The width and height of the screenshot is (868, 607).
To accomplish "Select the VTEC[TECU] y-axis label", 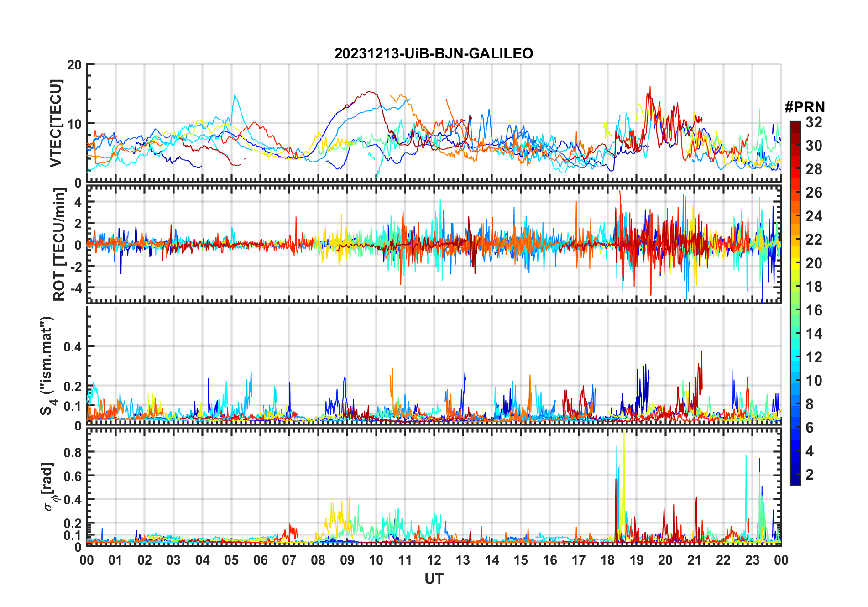I will (56, 123).
